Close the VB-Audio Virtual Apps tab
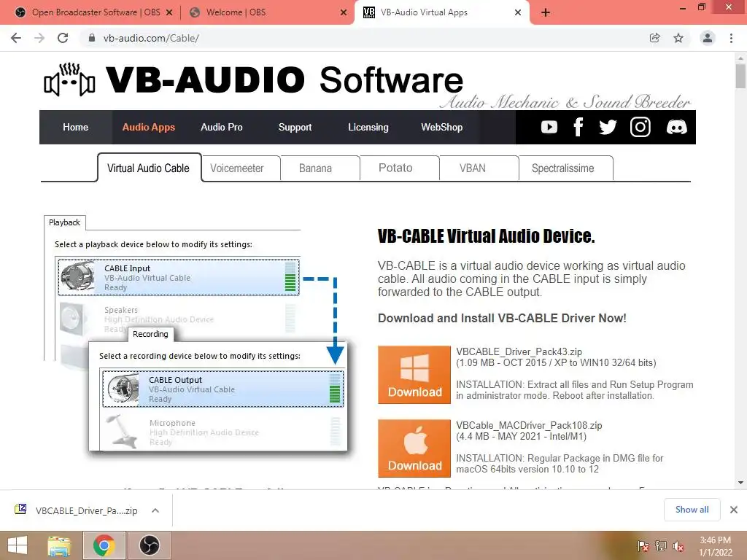The image size is (747, 560). [518, 12]
